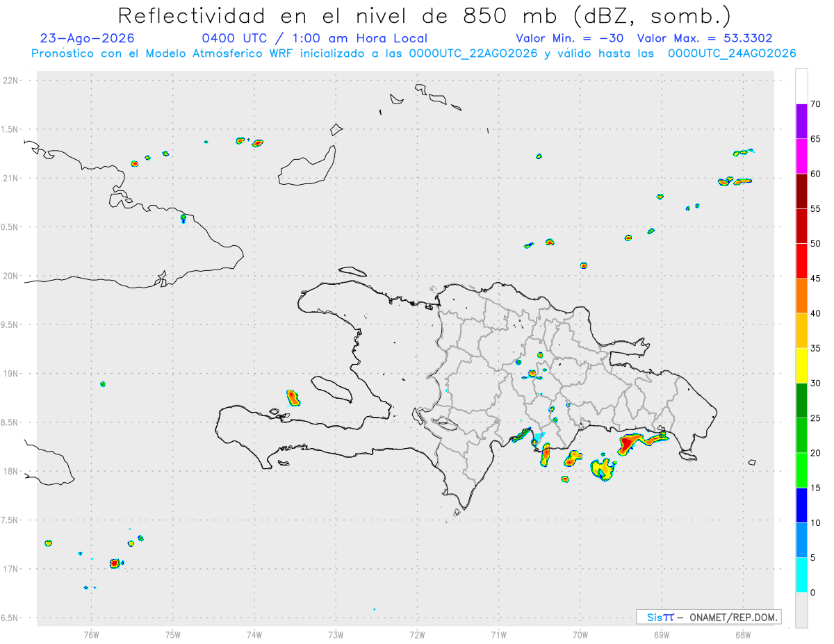Click the '70W' longitude label
This screenshot has width=834, height=644.
click(x=580, y=634)
